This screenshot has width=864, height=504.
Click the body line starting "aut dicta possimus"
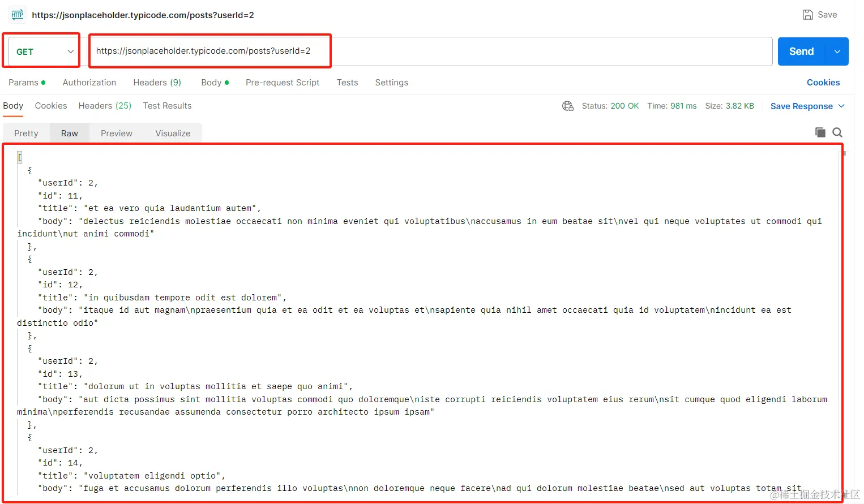[433, 399]
